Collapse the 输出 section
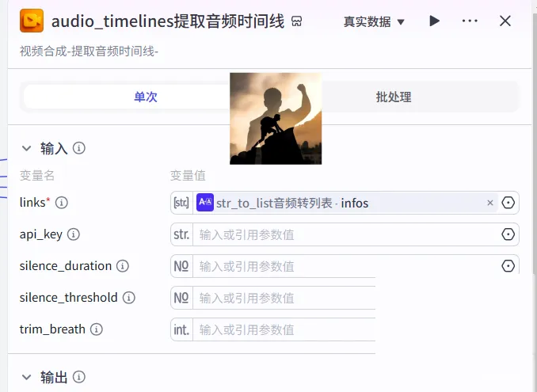Viewport: 537px width, 392px height. pyautogui.click(x=26, y=377)
